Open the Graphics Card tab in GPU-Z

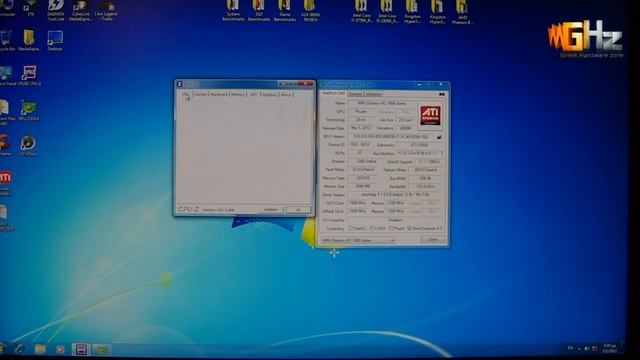click(333, 93)
